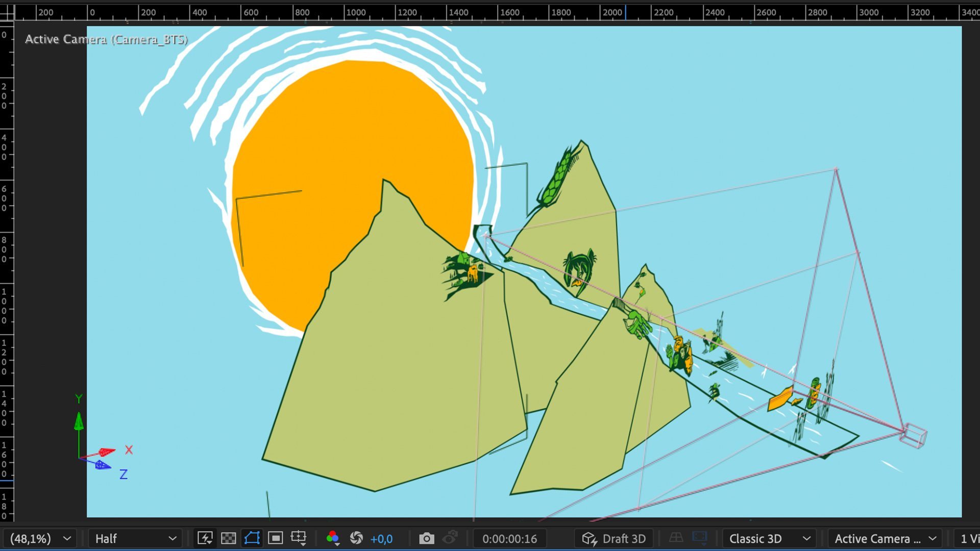
Task: Toggle the transparency grid checkerboard
Action: (x=228, y=538)
